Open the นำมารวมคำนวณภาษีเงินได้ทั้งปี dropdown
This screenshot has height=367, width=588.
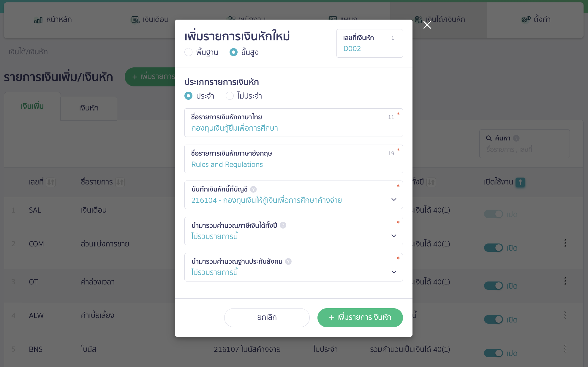coord(394,235)
